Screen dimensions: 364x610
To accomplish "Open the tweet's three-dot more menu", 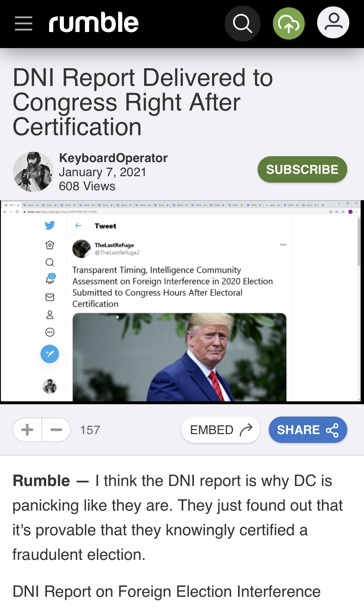I will tap(283, 244).
